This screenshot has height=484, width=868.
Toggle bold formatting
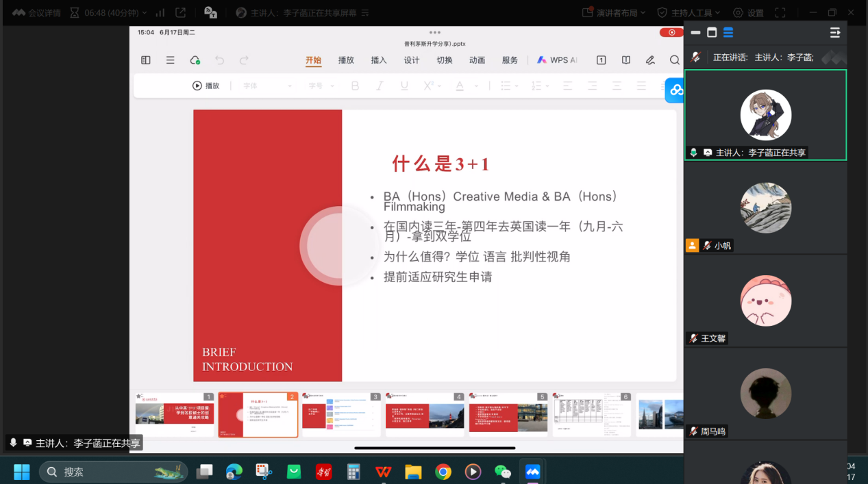pos(355,86)
